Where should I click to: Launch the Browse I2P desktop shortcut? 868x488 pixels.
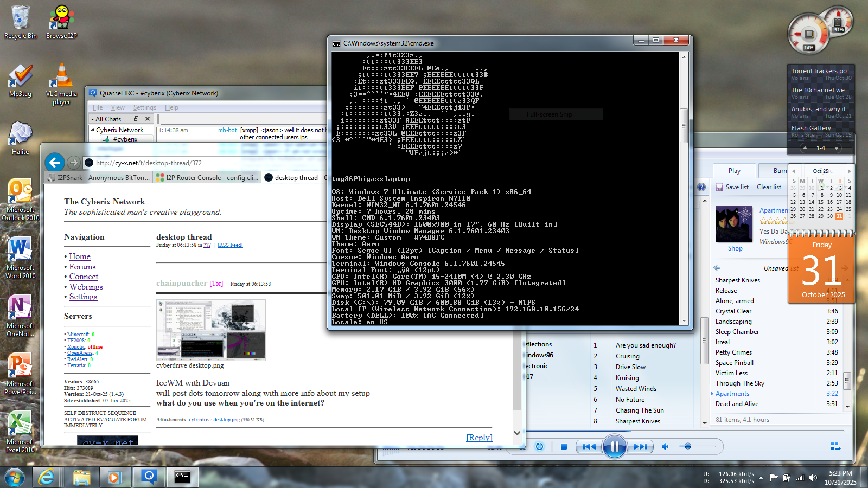click(x=61, y=22)
